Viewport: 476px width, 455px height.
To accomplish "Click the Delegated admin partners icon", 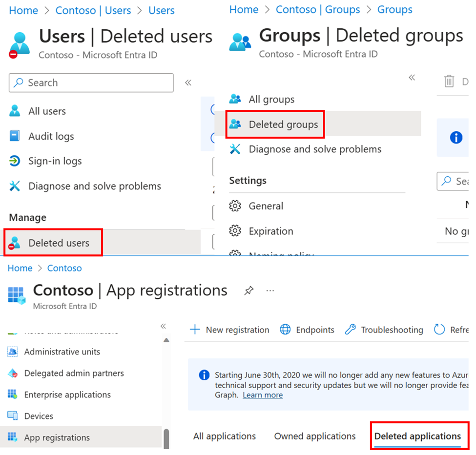I will [x=12, y=373].
